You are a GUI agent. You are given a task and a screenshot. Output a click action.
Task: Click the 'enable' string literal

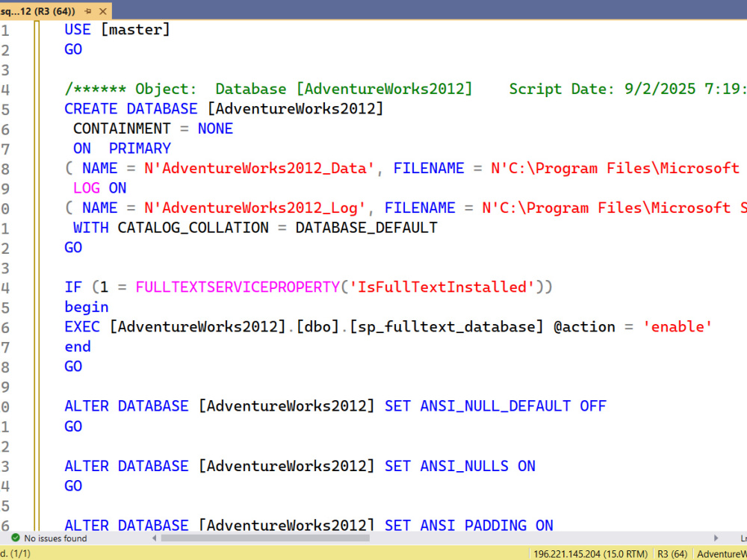(678, 327)
